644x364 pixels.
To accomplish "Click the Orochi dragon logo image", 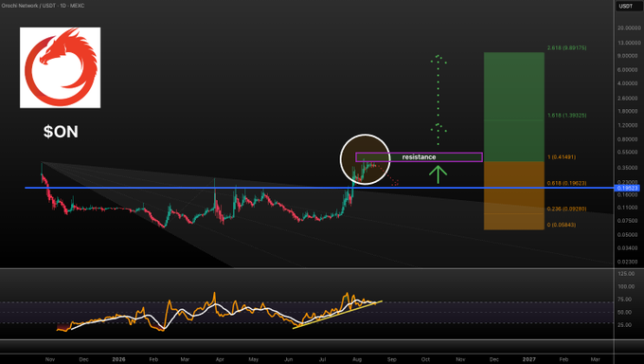I will (60, 67).
